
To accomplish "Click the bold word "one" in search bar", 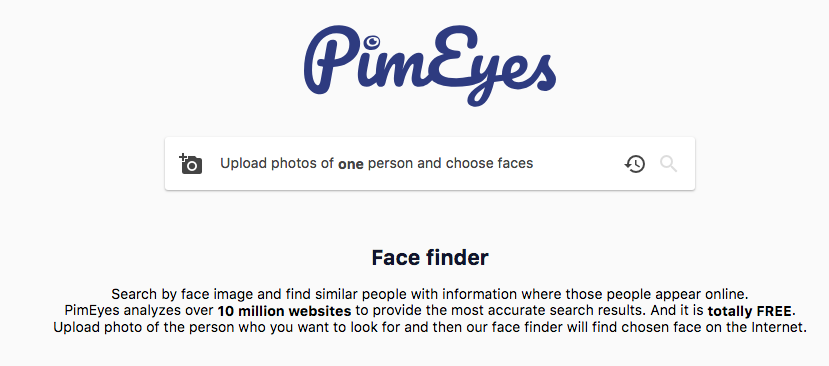I will tap(351, 164).
